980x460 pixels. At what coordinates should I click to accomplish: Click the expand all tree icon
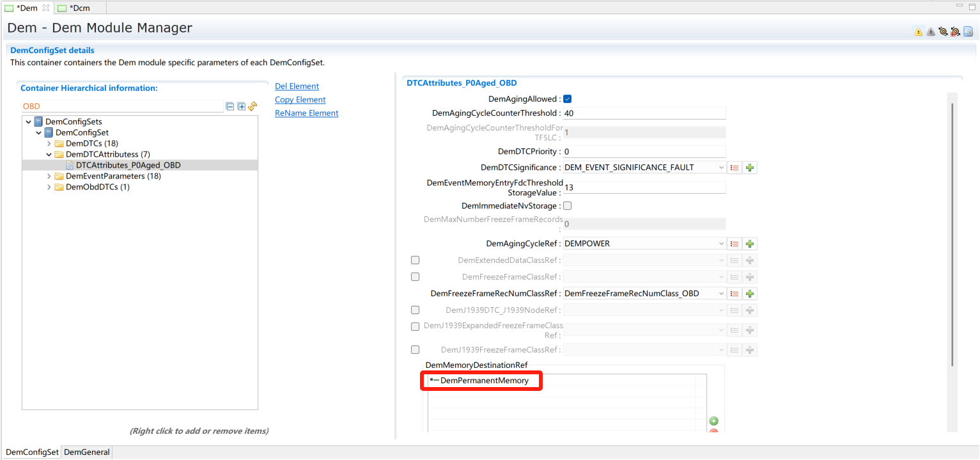click(241, 106)
